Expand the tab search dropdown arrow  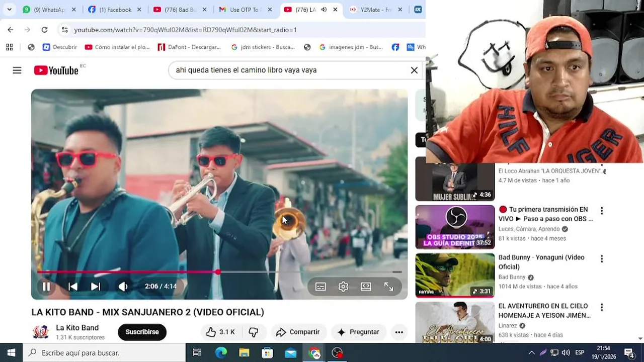pyautogui.click(x=9, y=10)
